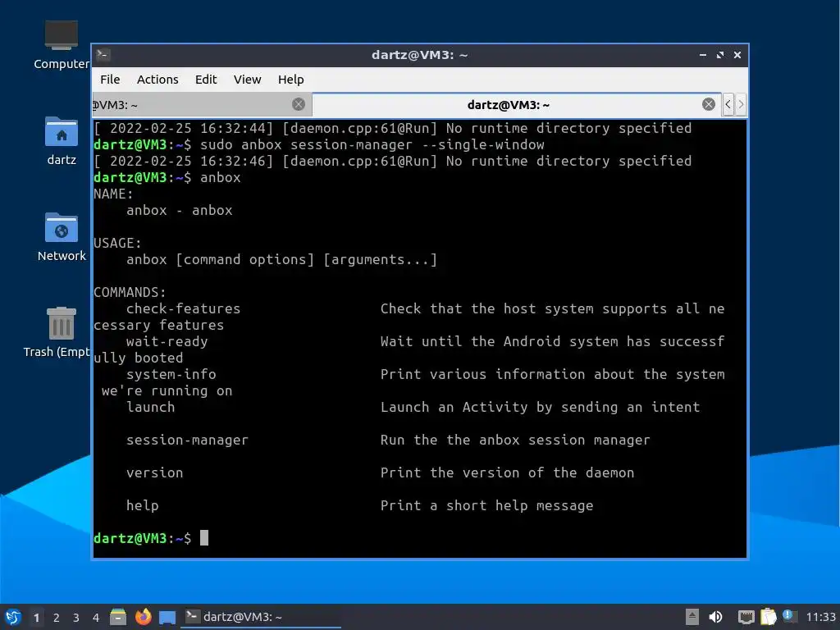Click the 'wait-ready' command text
Viewport: 840px width, 630px height.
tap(167, 341)
